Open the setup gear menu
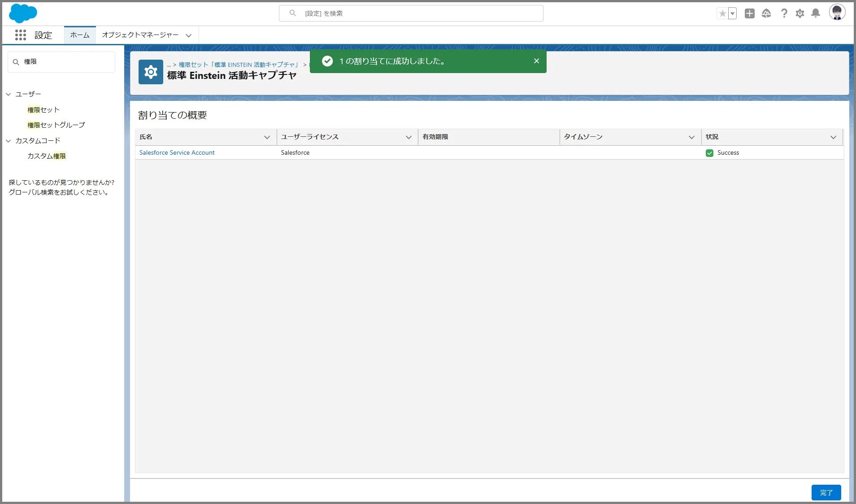The width and height of the screenshot is (856, 504). (800, 13)
